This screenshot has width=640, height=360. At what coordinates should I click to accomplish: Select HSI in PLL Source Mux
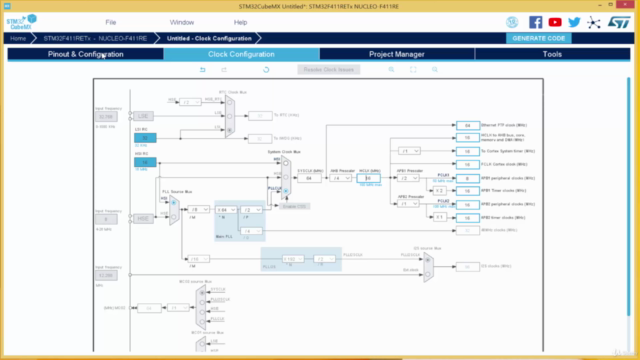pos(174,202)
